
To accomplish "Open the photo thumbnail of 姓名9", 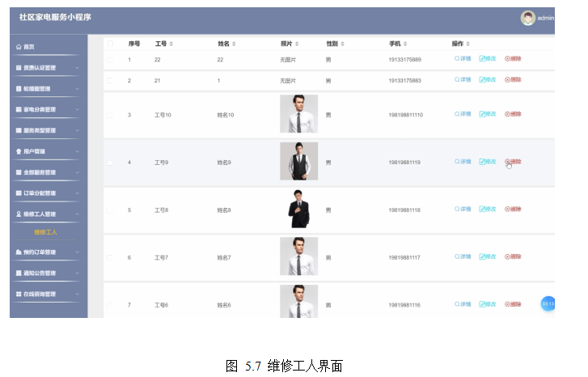I will tap(299, 161).
